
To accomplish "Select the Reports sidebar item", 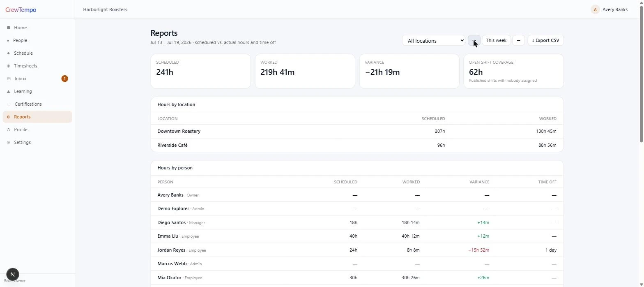I will 37,117.
